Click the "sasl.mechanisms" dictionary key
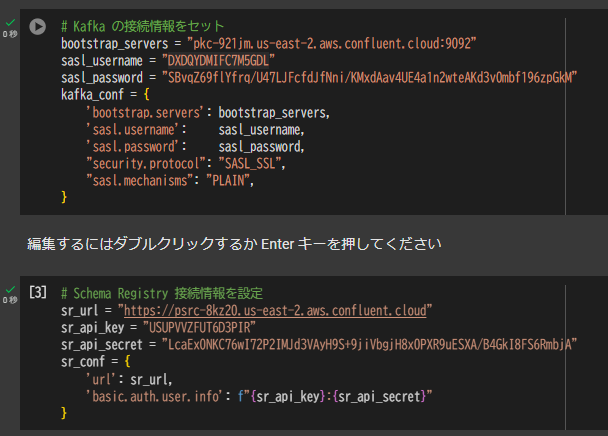Image resolution: width=608 pixels, height=436 pixels. pyautogui.click(x=140, y=181)
